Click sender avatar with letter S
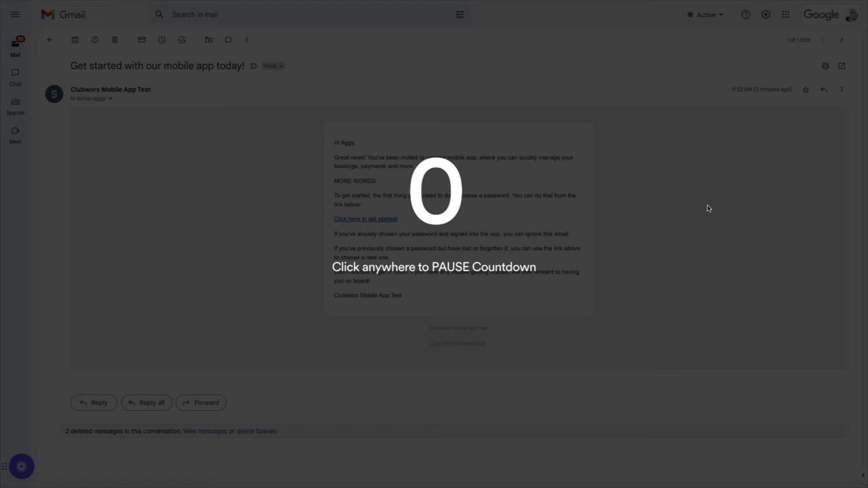Viewport: 868px width, 488px height. coord(54,94)
